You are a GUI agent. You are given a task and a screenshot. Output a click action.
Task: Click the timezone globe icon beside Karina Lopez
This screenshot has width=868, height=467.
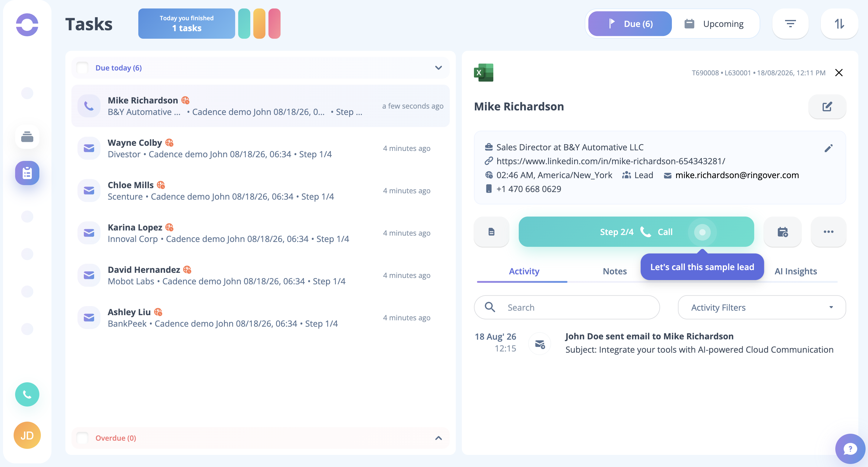coord(169,228)
